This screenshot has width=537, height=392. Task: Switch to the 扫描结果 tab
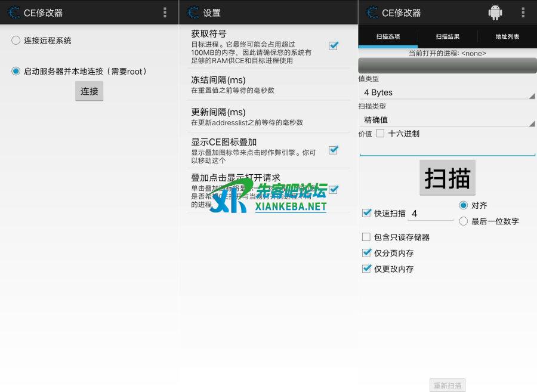tap(447, 36)
